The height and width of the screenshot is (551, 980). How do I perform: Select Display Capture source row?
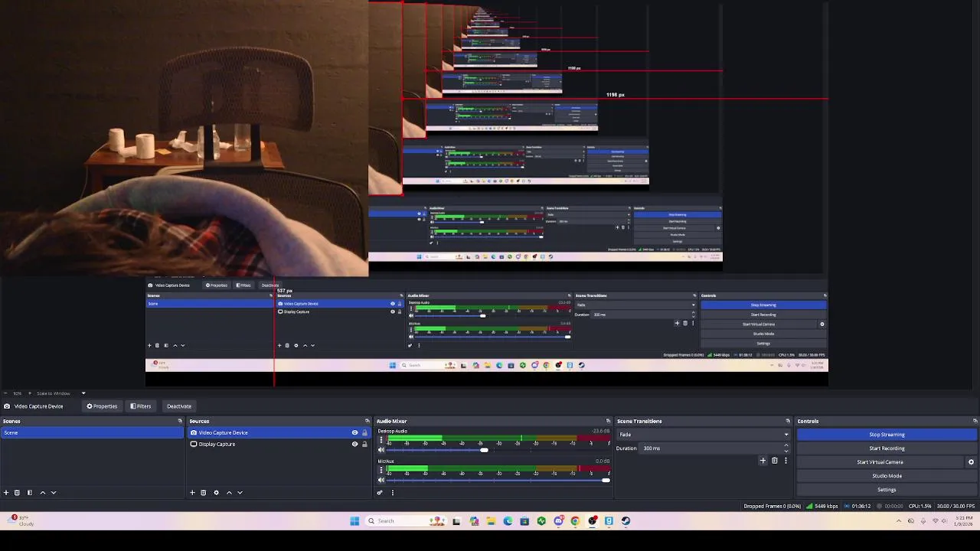[x=279, y=445]
